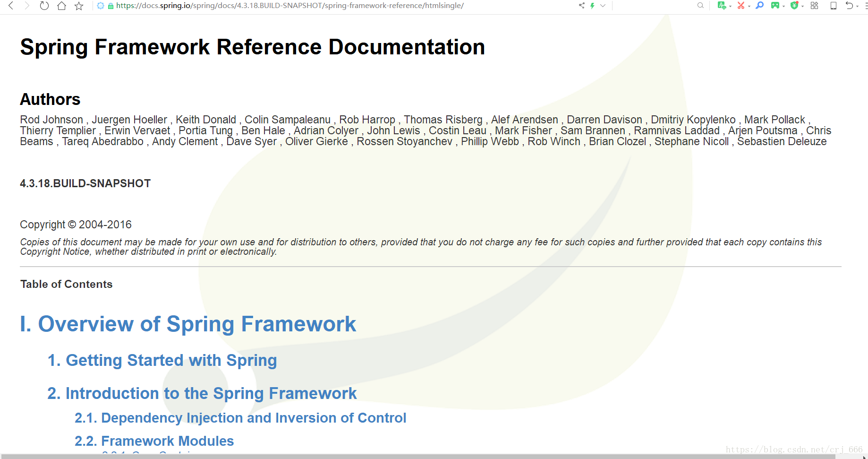This screenshot has height=459, width=868.
Task: Bookmark this page with the star icon
Action: [79, 6]
